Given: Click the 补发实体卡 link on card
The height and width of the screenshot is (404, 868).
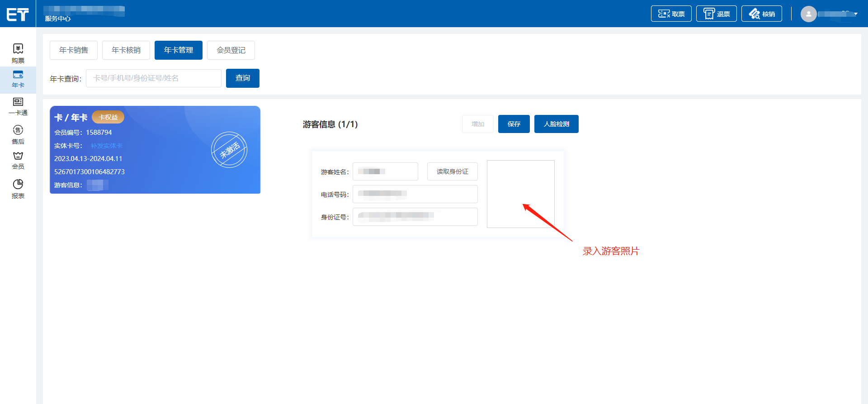Looking at the screenshot, I should (106, 146).
